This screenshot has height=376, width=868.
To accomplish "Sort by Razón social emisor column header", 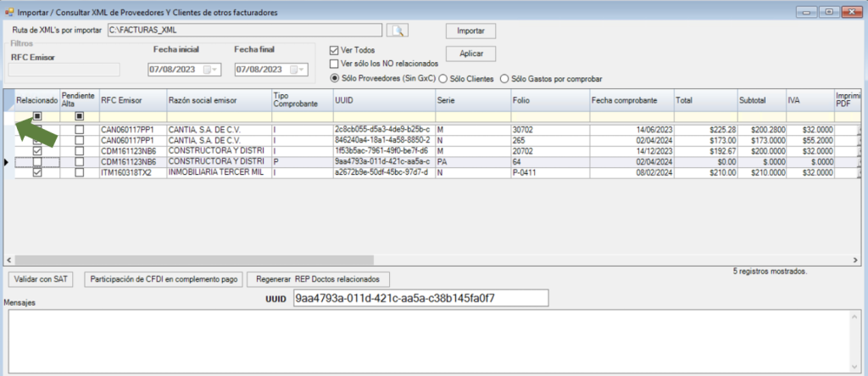I will (x=220, y=100).
